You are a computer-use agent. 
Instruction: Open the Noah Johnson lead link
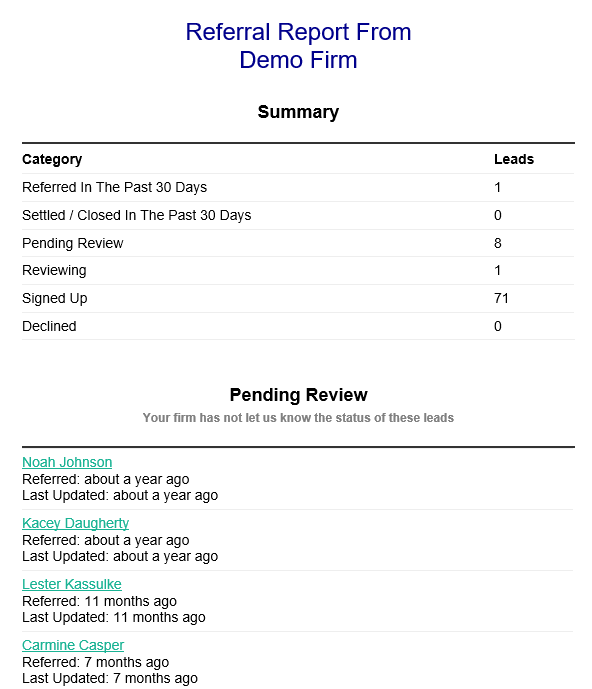(x=67, y=462)
